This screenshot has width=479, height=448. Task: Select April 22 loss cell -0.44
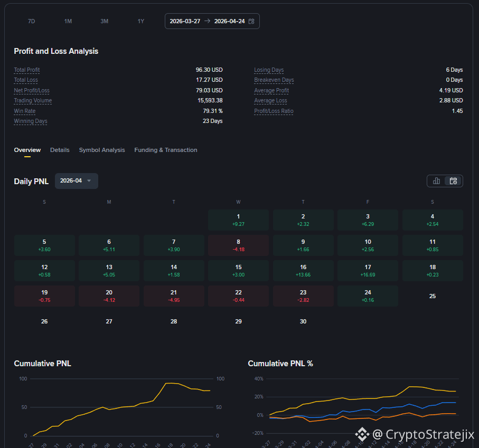point(238,296)
